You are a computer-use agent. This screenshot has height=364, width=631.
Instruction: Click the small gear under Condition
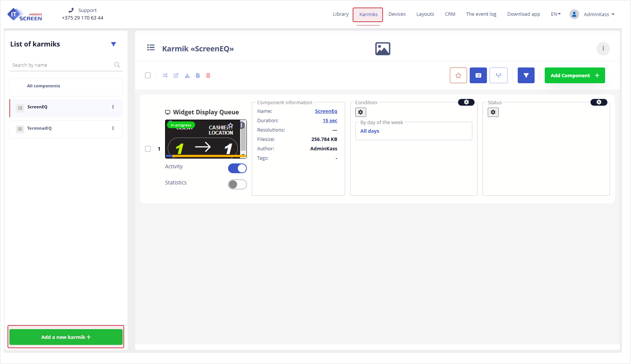point(361,112)
